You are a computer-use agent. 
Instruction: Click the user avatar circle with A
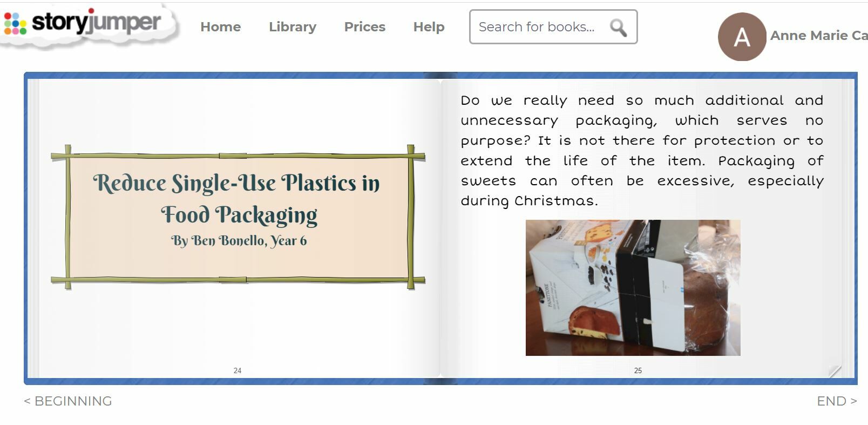point(742,37)
